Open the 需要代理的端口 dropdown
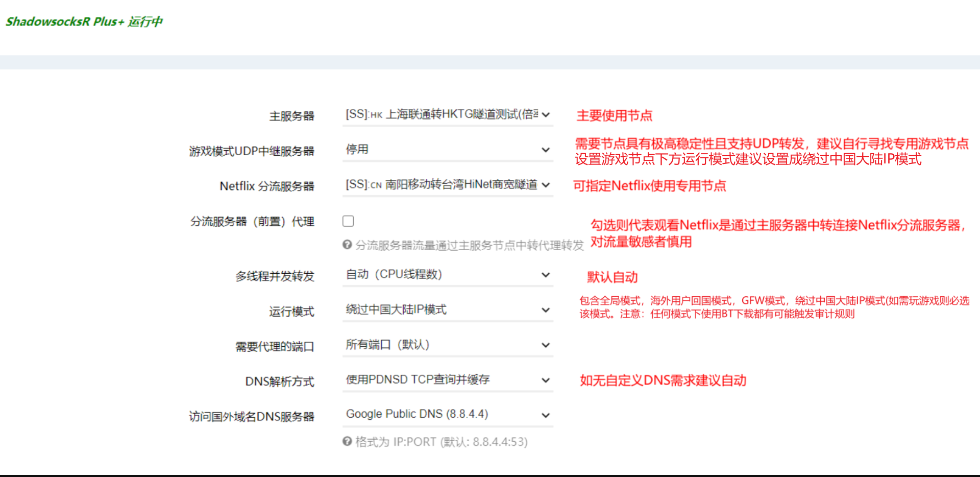980x477 pixels. tap(447, 345)
